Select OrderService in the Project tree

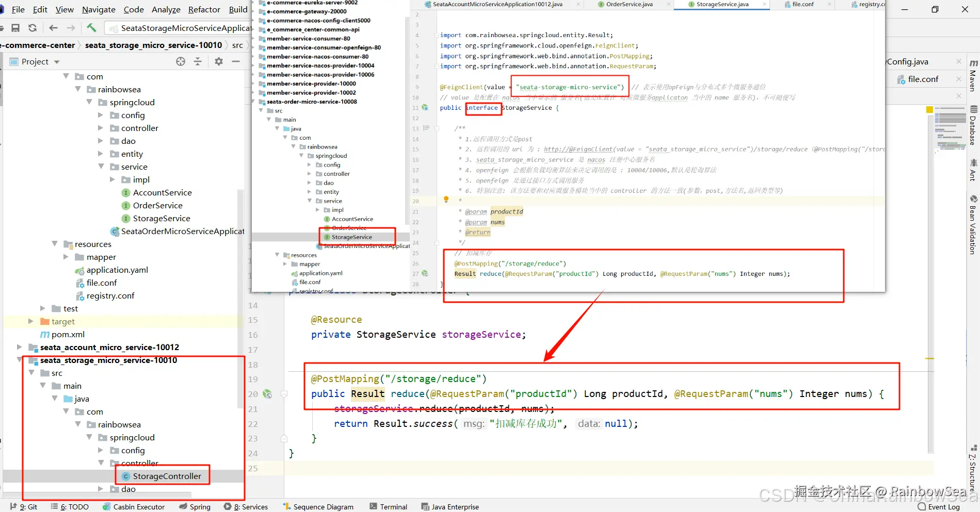[157, 205]
